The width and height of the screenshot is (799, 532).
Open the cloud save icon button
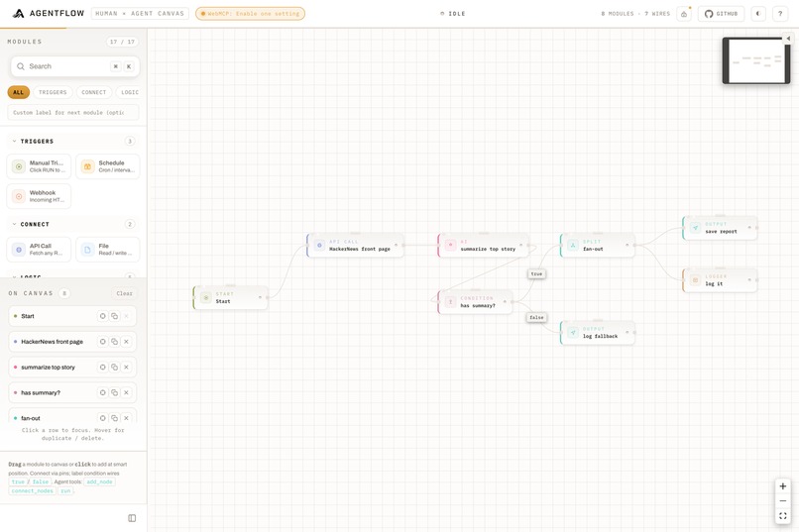(x=684, y=14)
